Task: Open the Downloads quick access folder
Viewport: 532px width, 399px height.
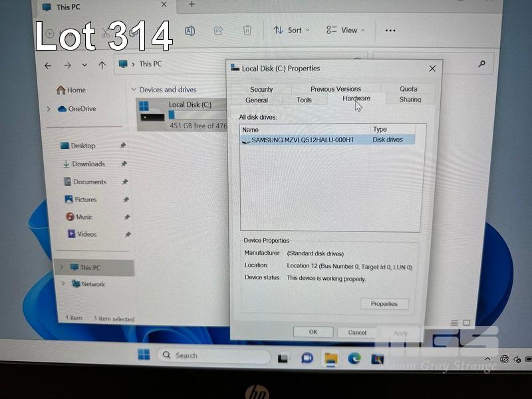Action: pos(84,164)
